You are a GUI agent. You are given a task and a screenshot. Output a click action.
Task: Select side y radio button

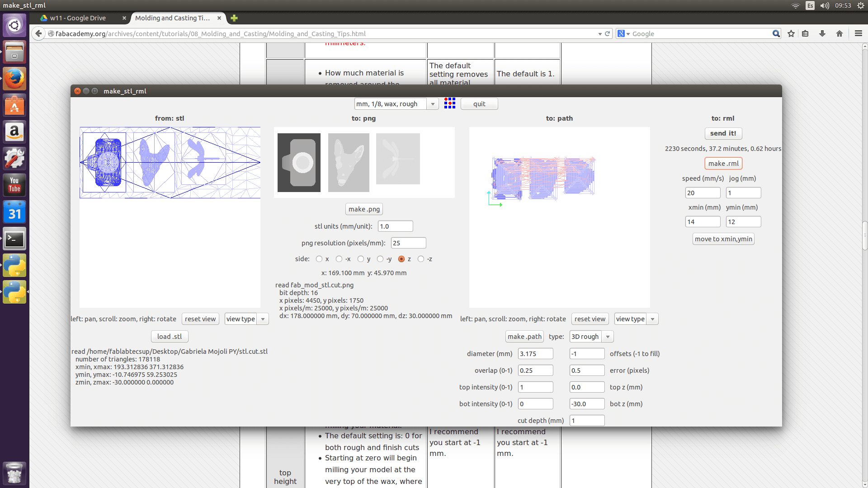[360, 259]
